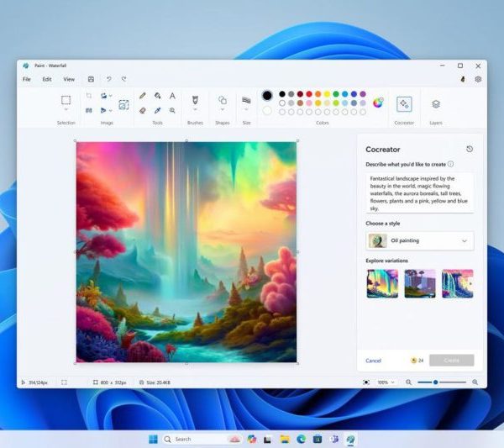
Task: Click the prompt description text box
Action: pos(419,193)
